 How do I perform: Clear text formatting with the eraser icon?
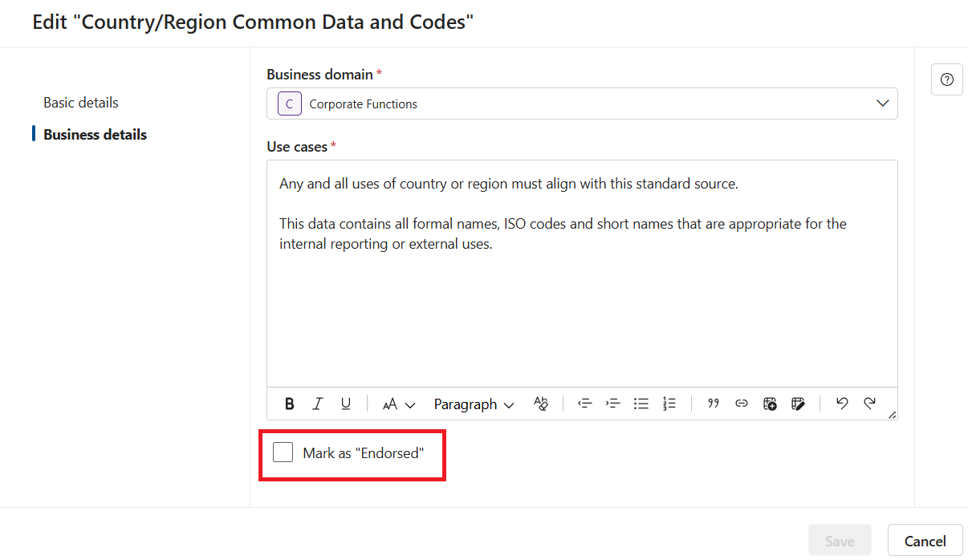(x=541, y=404)
